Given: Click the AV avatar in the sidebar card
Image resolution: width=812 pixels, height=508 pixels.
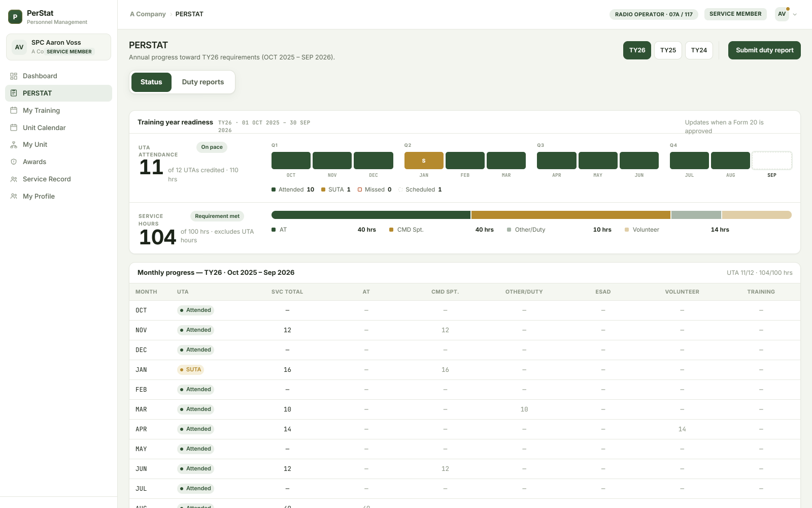Looking at the screenshot, I should pos(19,47).
